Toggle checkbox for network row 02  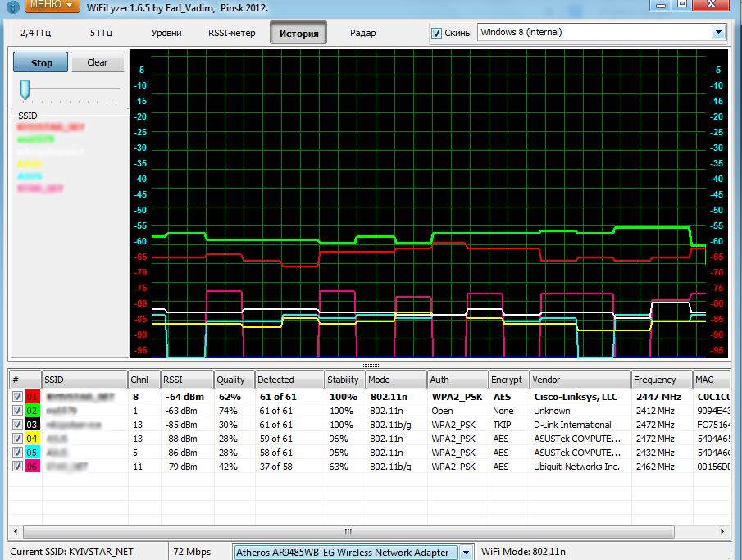point(17,411)
